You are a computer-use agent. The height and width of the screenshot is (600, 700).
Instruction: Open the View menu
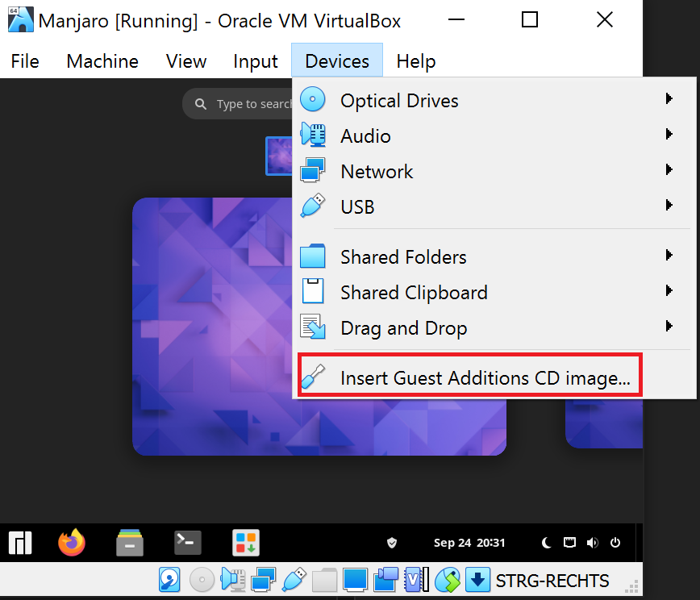click(186, 61)
